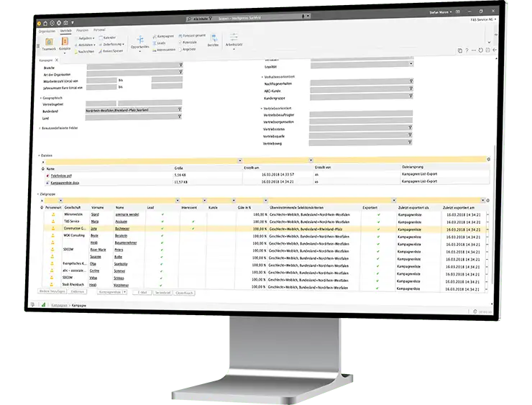532x405 pixels.
Task: Click the back arrow icon at ribbon right
Action: click(495, 50)
